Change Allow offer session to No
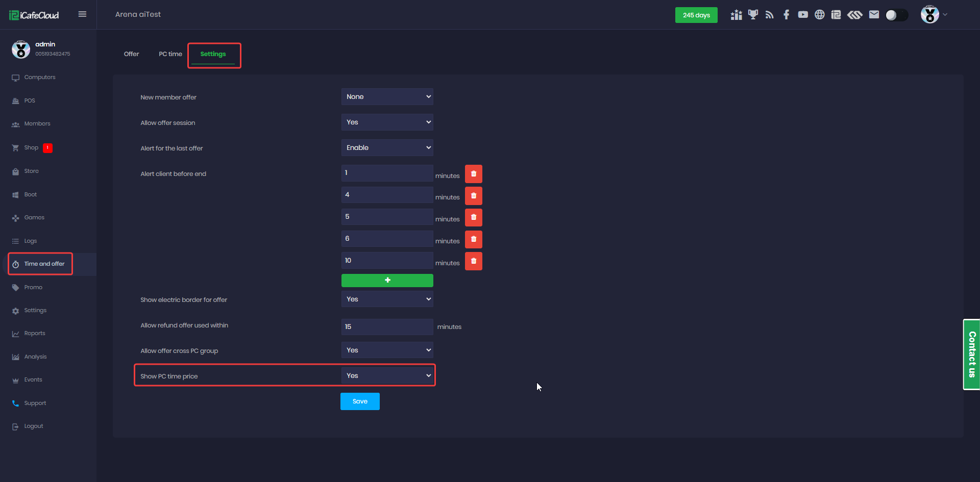The width and height of the screenshot is (980, 482). pyautogui.click(x=387, y=122)
